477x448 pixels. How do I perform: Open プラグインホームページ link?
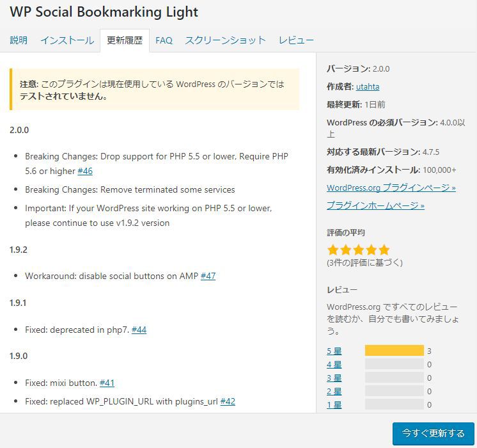click(x=375, y=206)
